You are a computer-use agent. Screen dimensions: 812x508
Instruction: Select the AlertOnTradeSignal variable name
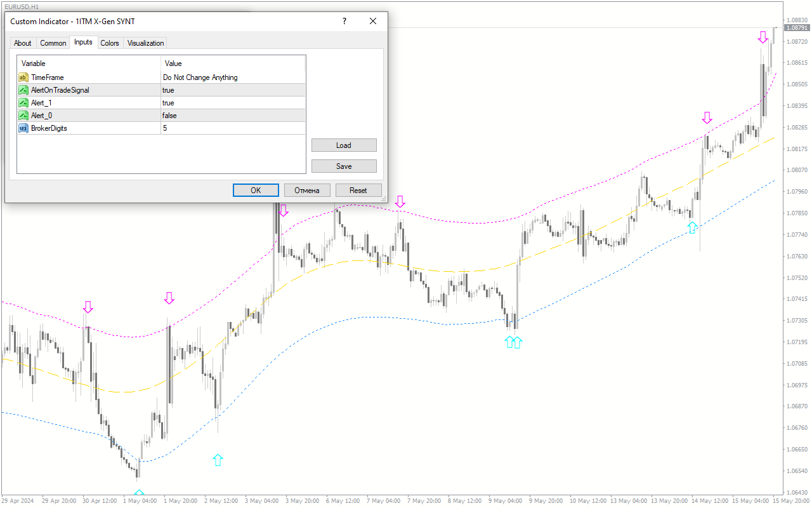click(60, 90)
